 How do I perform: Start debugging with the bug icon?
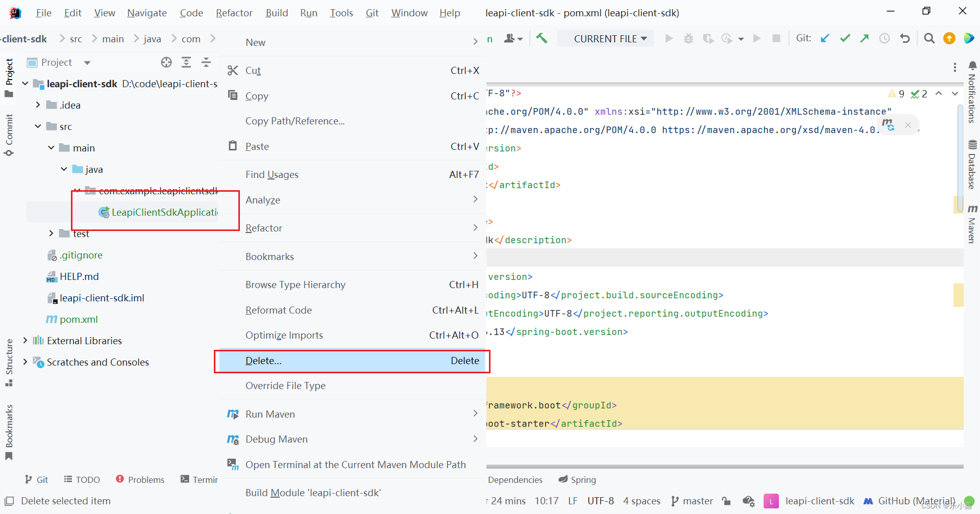[x=688, y=38]
